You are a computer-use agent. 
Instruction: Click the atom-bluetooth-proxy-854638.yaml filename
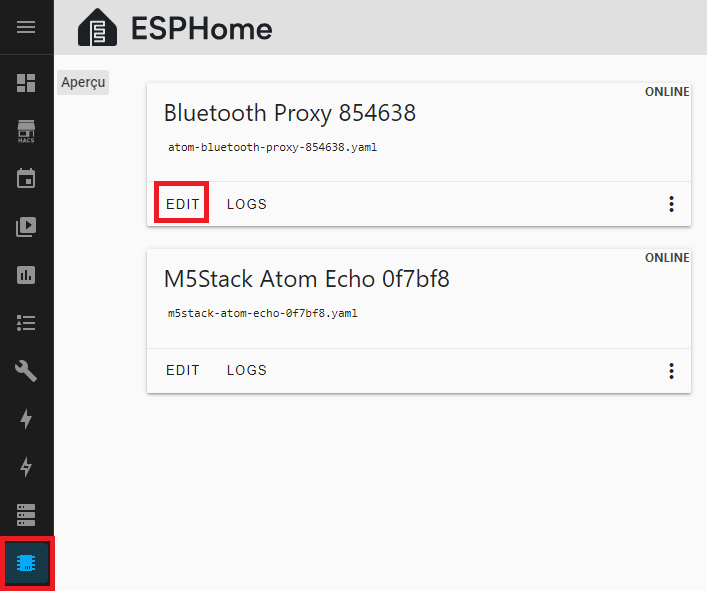tap(272, 147)
